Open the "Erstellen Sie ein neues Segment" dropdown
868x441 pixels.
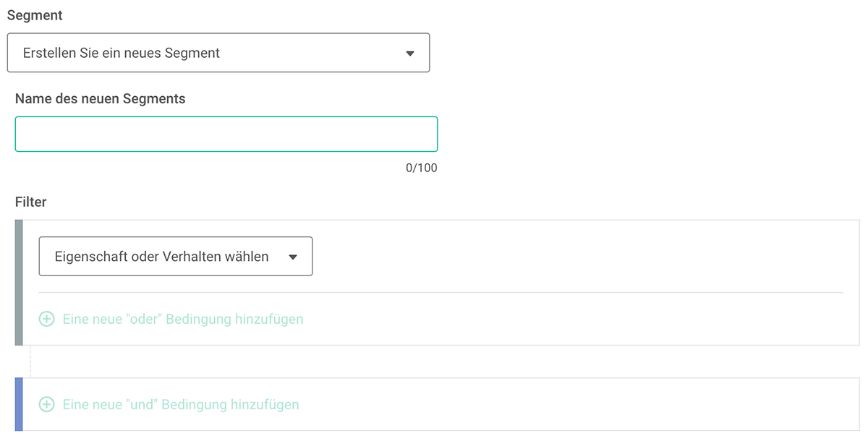(x=218, y=53)
